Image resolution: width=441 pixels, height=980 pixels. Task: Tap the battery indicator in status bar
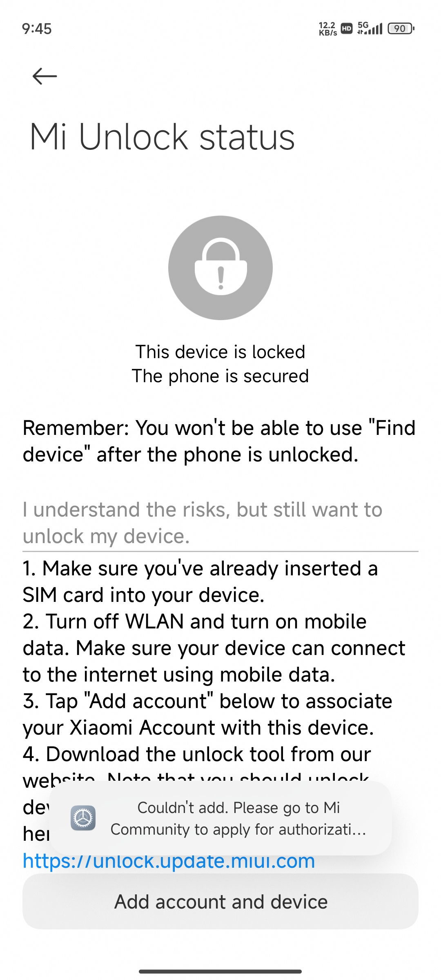pyautogui.click(x=401, y=29)
